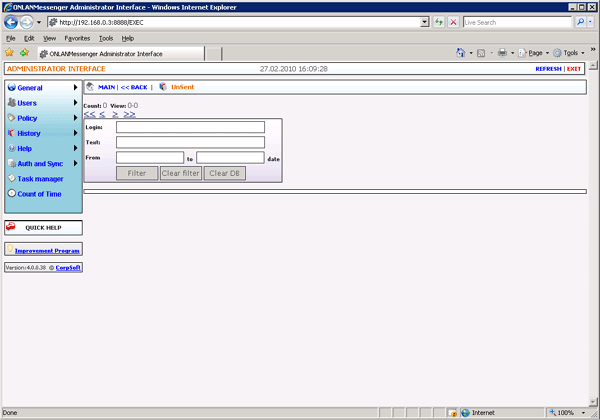Screen dimensions: 600x420
Task: Click the Home icon in IE toolbar
Action: [461, 53]
